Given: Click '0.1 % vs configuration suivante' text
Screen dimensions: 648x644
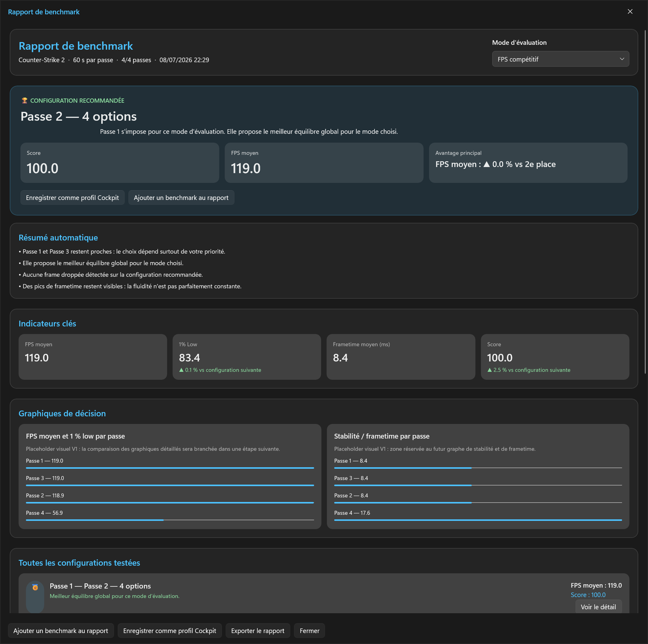Looking at the screenshot, I should pos(223,370).
